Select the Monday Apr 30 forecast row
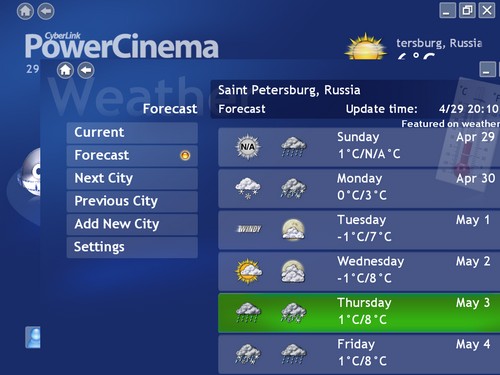Image resolution: width=500 pixels, height=375 pixels. [359, 189]
